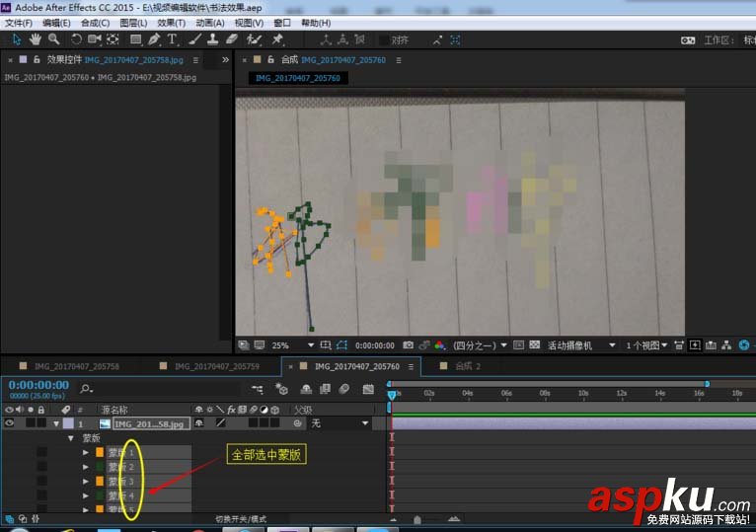
Task: Switch to the 合成 2 timeline tab
Action: tap(468, 366)
